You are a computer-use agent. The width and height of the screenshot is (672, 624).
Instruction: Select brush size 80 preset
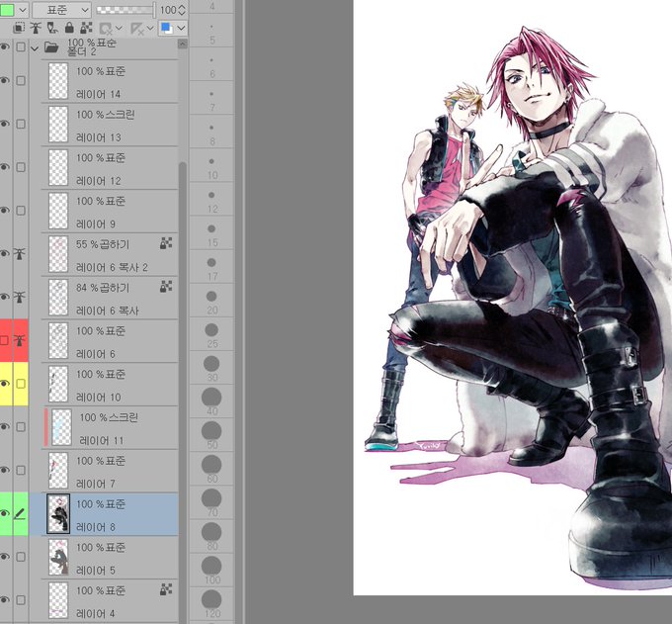click(211, 537)
